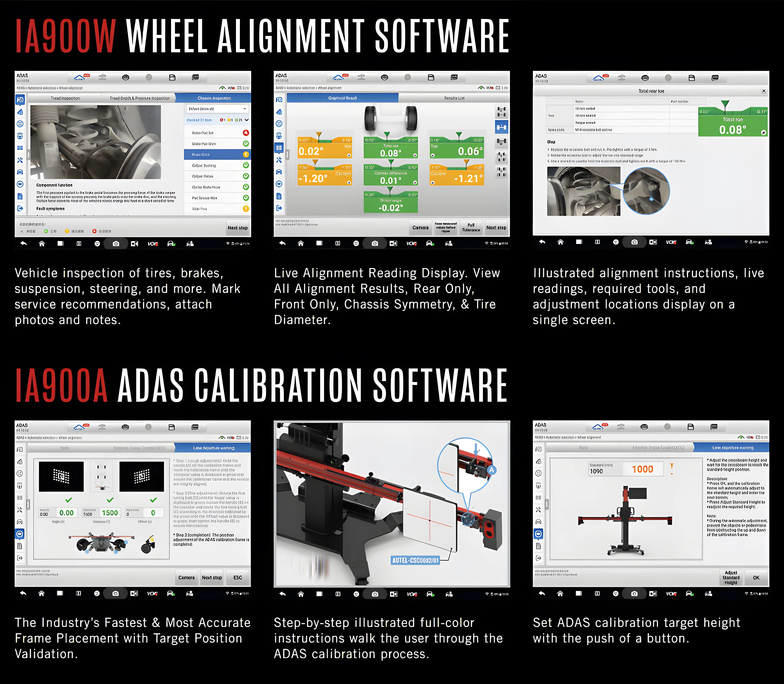Choose green status marker in vehicle inspection legend
This screenshot has width=784, height=684.
(x=46, y=231)
